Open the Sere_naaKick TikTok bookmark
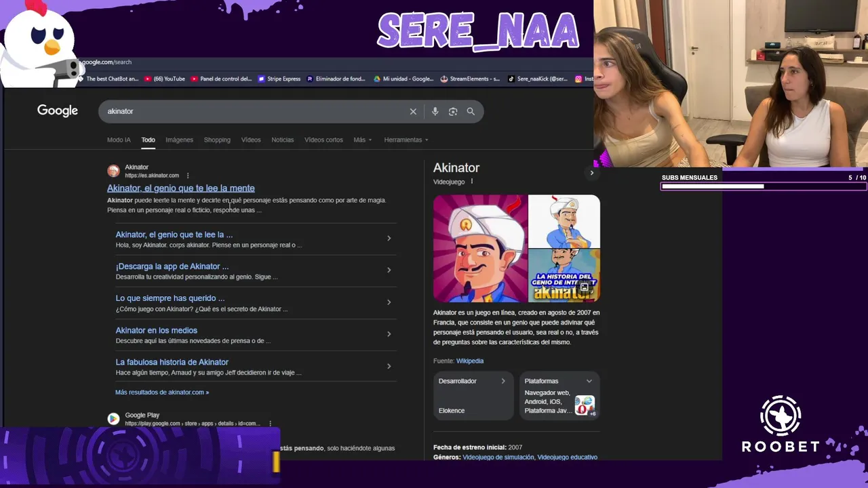The height and width of the screenshot is (488, 868). point(538,79)
